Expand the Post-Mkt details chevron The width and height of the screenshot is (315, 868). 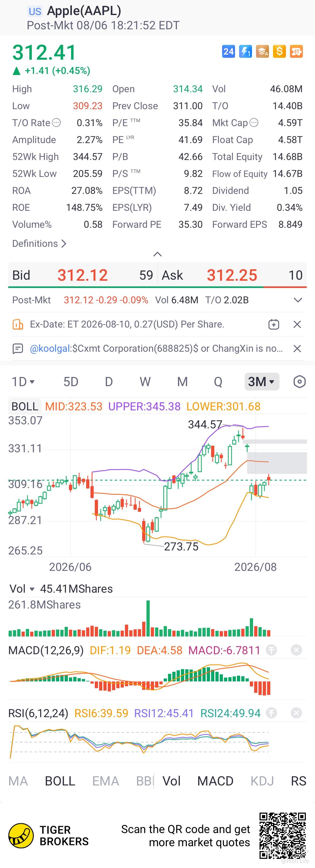pos(298,300)
